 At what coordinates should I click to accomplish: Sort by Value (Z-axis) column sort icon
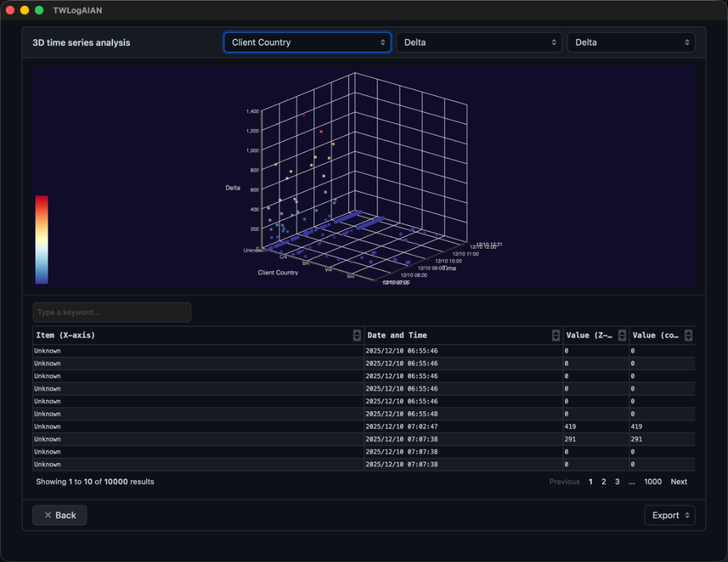click(x=622, y=335)
